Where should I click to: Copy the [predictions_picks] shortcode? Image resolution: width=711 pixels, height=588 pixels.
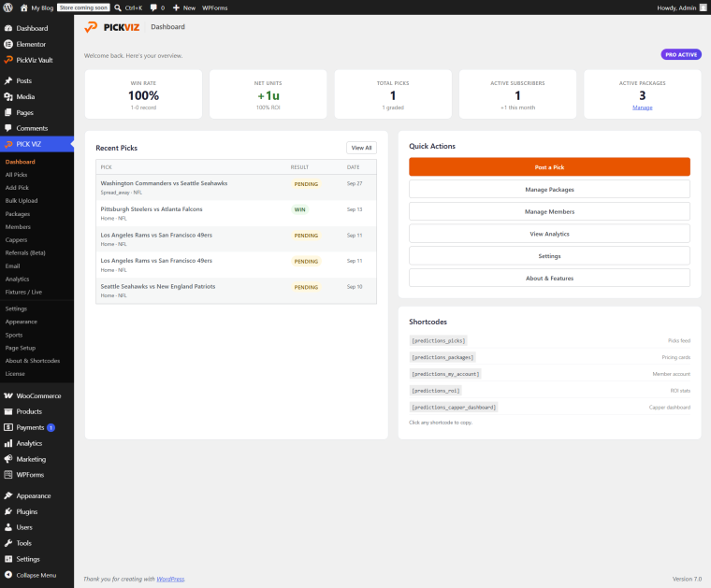click(x=438, y=340)
